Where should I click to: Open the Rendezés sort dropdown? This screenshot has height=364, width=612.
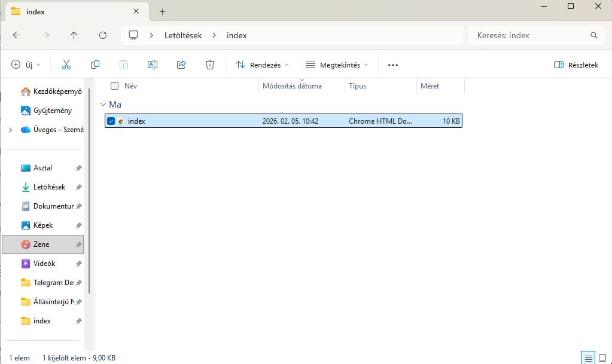click(261, 65)
